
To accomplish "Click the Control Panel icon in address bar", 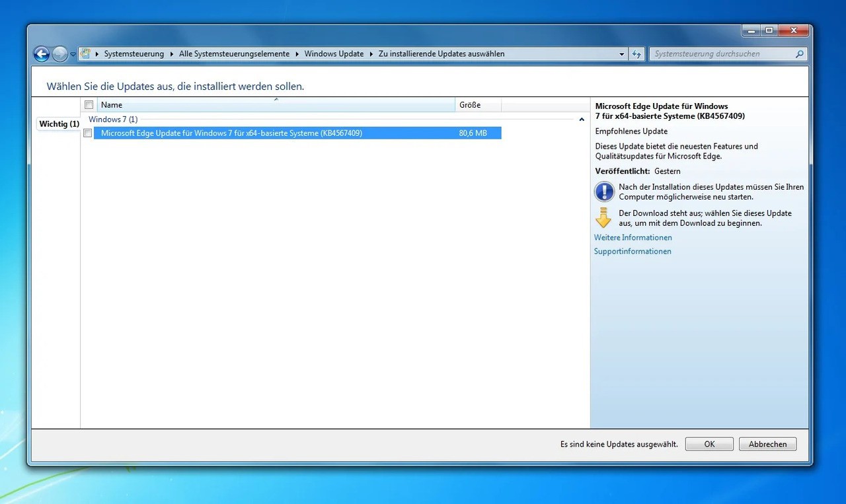I will (x=86, y=54).
